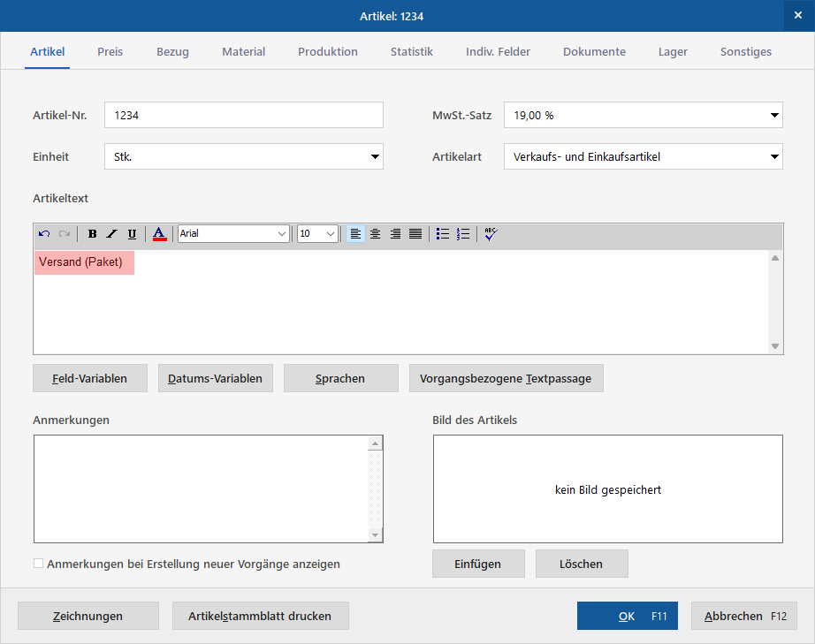Insert a numbered list
This screenshot has height=644, width=815.
point(463,234)
